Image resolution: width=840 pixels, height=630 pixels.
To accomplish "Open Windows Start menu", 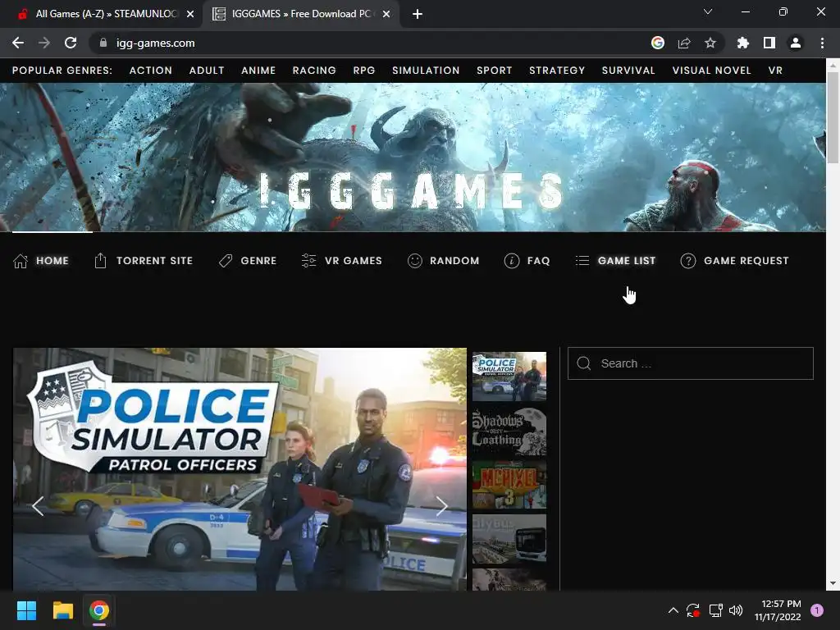I will click(26, 610).
